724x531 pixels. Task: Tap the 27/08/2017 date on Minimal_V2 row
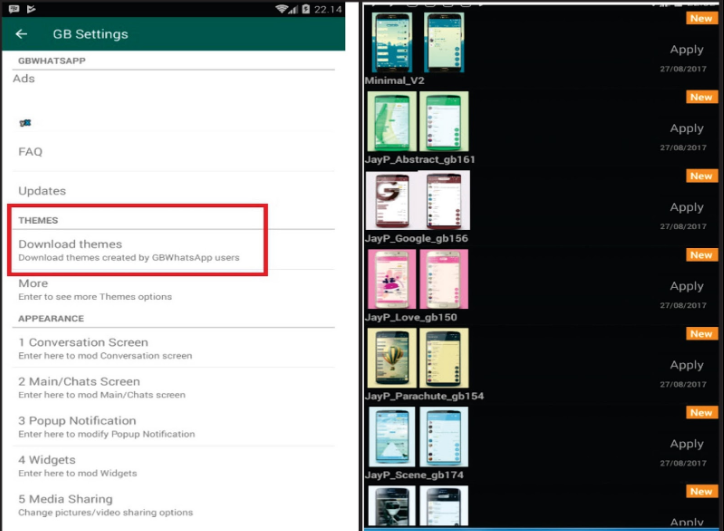683,69
